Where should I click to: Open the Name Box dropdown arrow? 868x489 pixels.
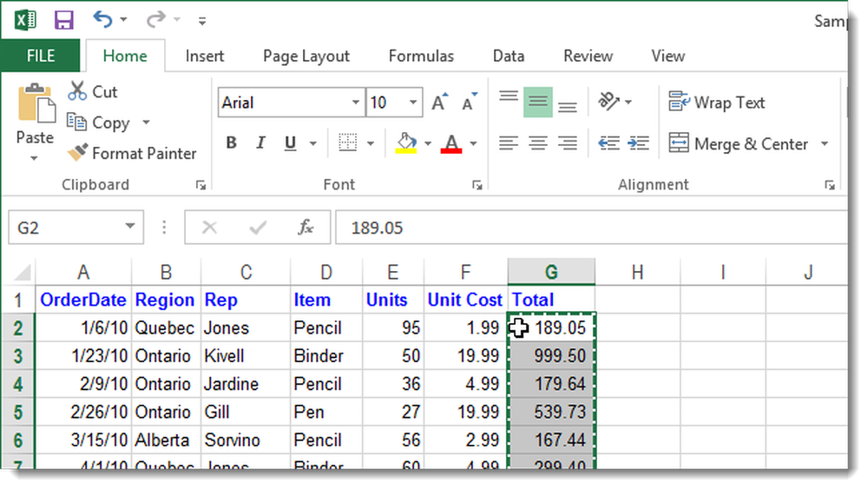click(130, 226)
